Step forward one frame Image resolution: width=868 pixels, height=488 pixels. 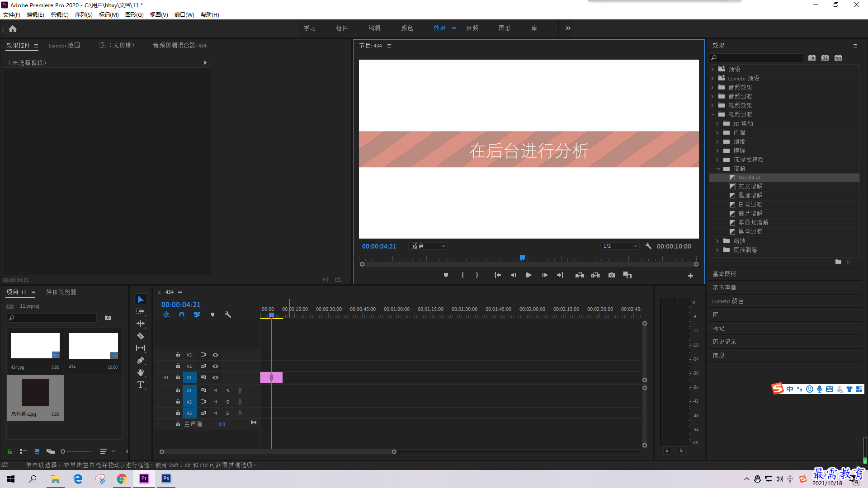pos(545,275)
